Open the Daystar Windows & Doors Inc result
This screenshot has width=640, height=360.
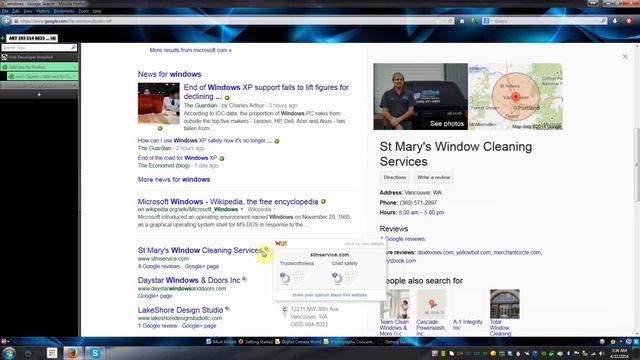point(189,280)
